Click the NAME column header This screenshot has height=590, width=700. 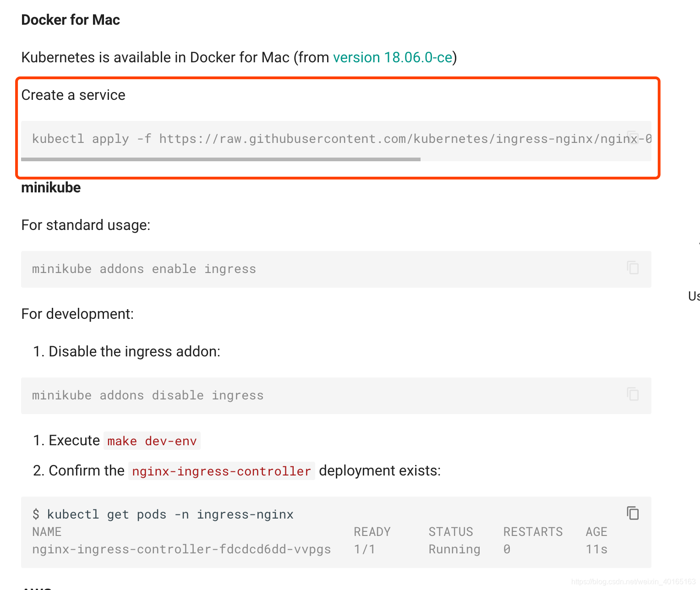click(47, 532)
